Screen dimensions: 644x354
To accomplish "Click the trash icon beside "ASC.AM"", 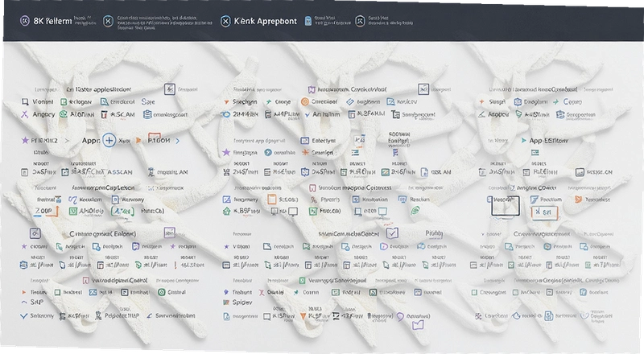I will [x=104, y=114].
